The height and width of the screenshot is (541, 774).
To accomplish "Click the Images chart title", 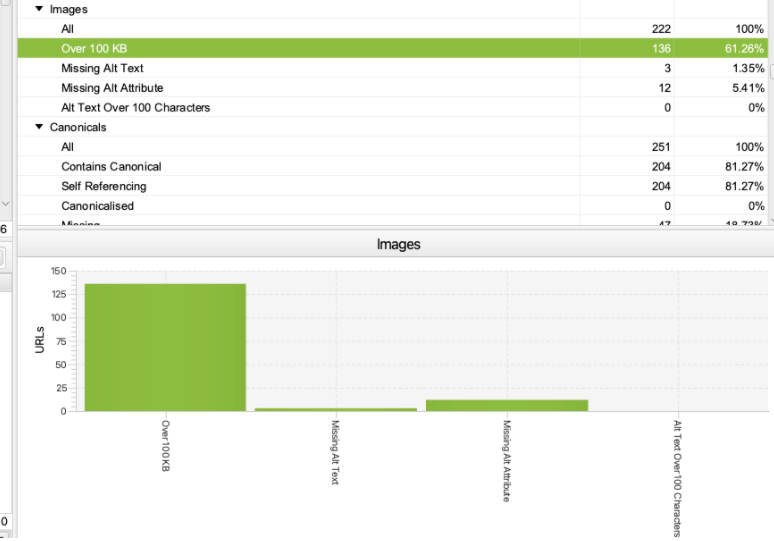I will coord(398,244).
